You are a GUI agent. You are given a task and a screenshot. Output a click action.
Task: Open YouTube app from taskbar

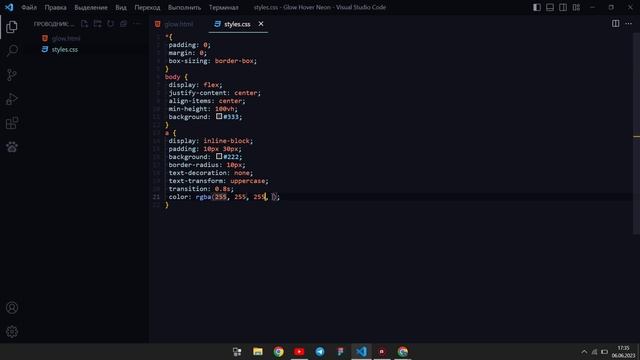coord(299,351)
